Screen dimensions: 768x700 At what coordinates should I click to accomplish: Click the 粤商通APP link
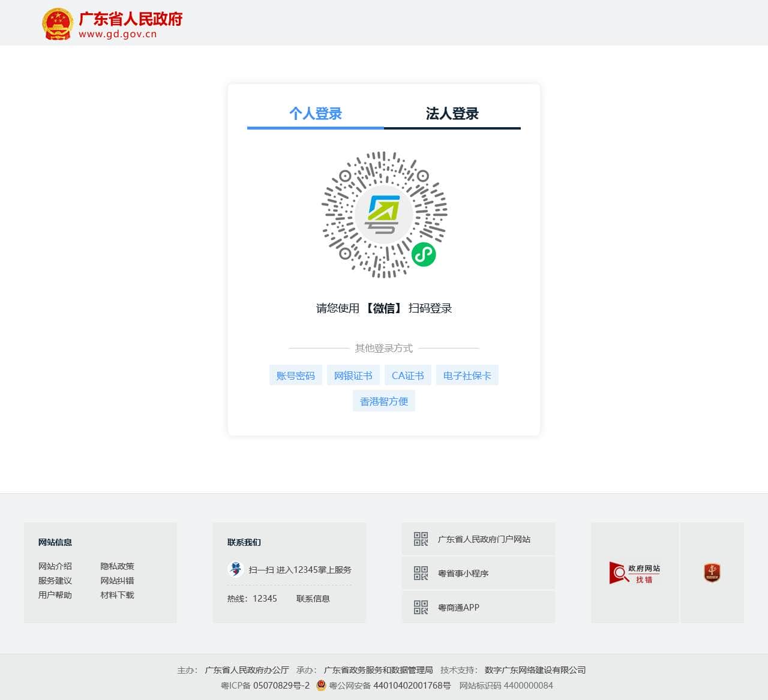(459, 608)
